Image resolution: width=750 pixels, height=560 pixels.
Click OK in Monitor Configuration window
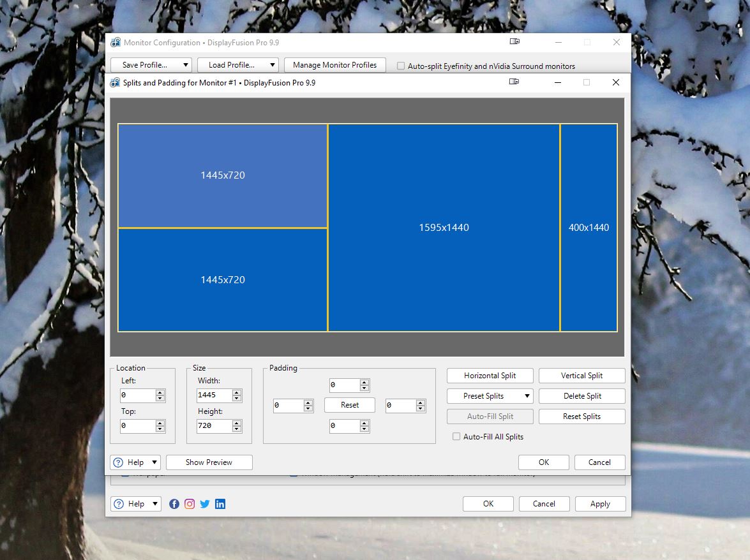point(488,504)
